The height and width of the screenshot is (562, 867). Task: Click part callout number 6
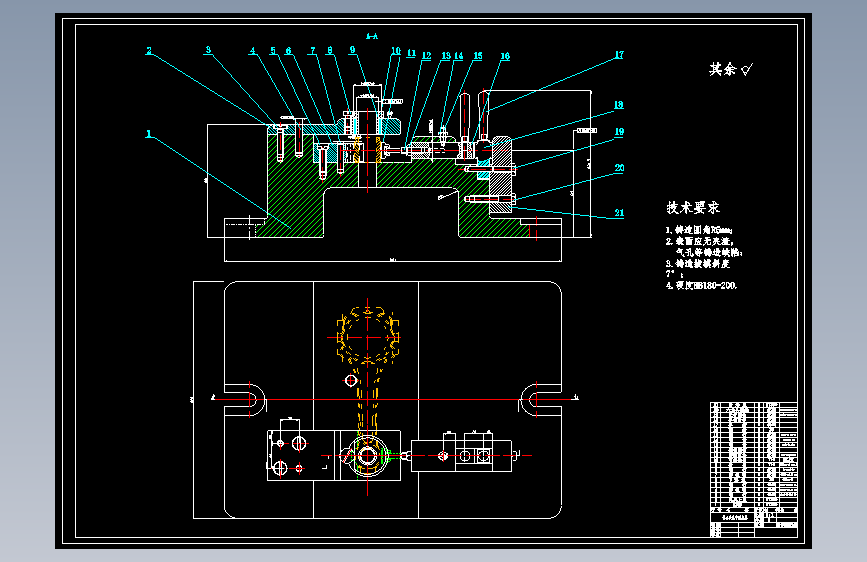point(288,50)
